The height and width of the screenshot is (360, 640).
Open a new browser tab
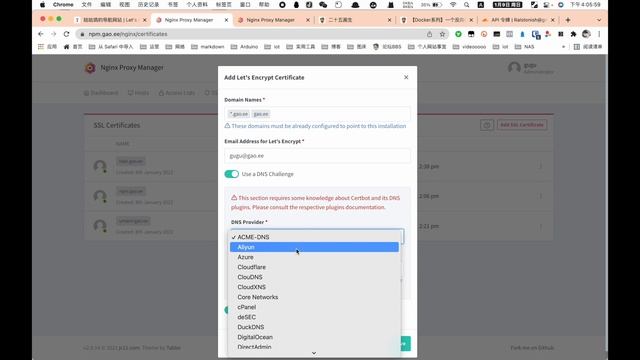568,20
